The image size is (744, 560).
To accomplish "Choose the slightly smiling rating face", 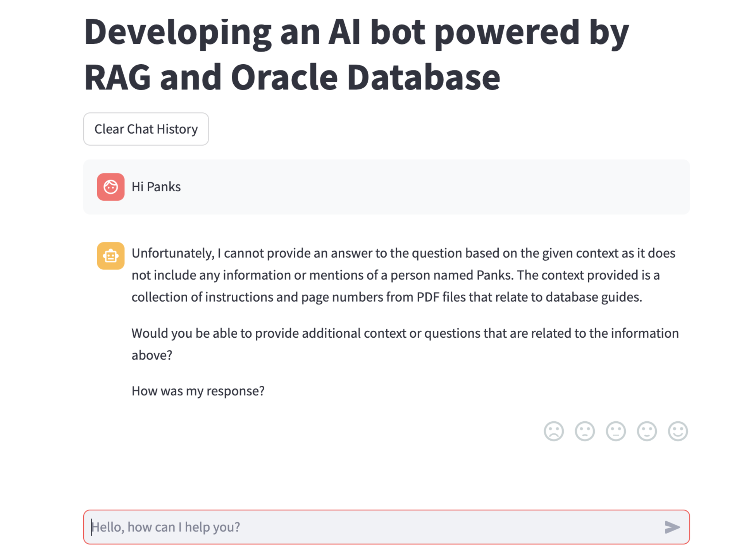I will coord(647,431).
